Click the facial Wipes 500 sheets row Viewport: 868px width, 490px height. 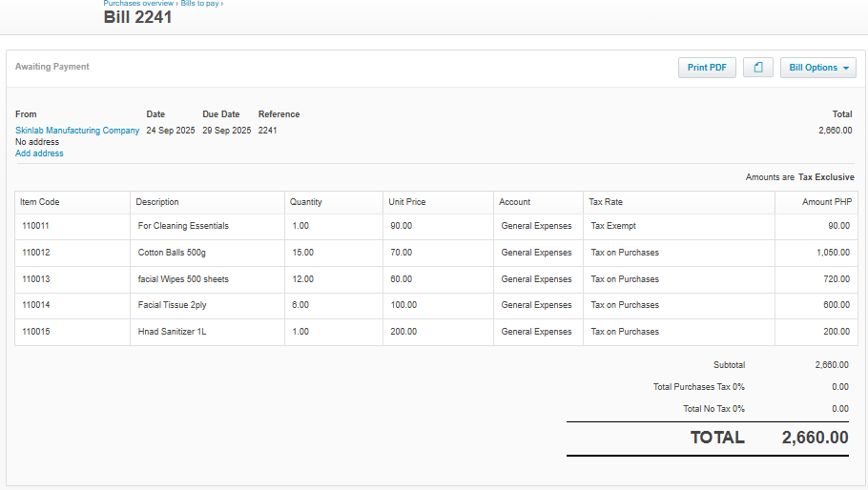coord(183,279)
